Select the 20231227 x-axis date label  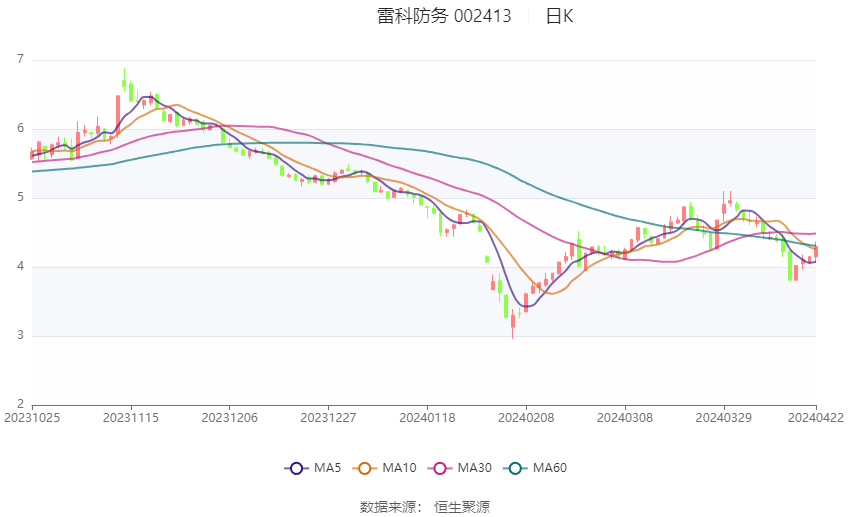[328, 418]
